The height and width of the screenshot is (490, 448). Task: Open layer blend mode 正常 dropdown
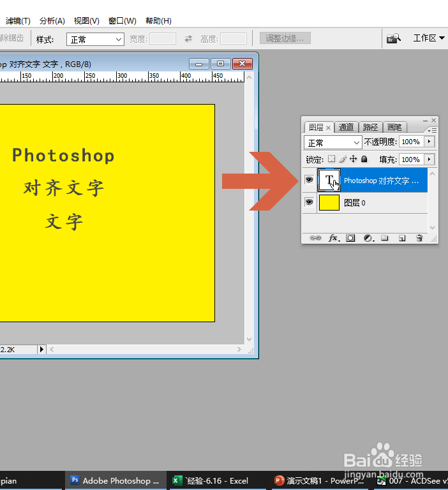pyautogui.click(x=332, y=142)
